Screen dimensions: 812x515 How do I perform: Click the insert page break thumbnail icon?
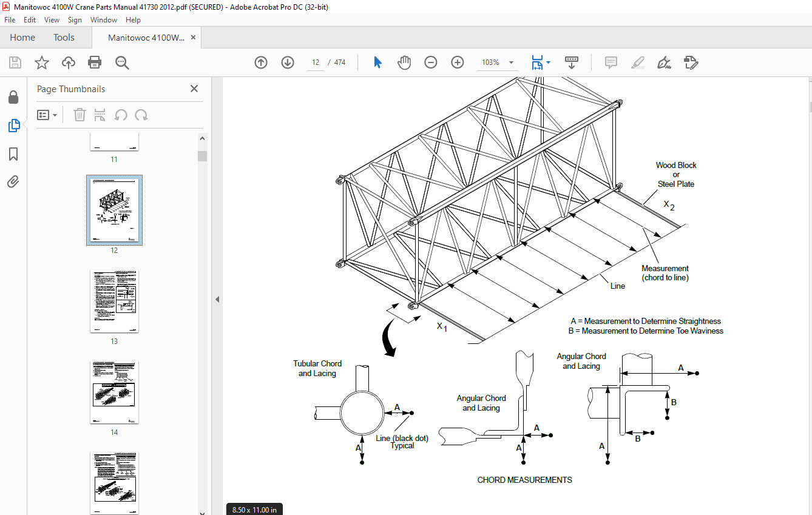tap(100, 115)
